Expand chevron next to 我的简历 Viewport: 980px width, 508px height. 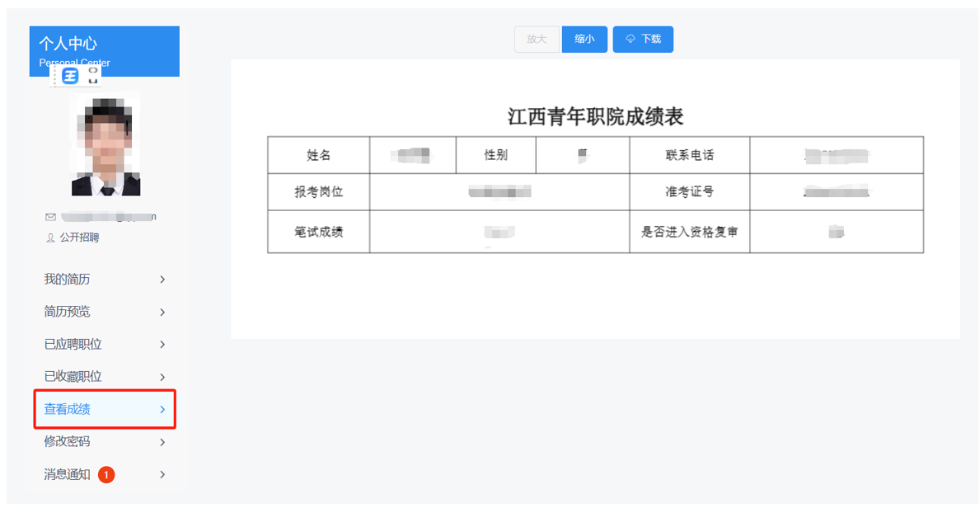pos(162,280)
